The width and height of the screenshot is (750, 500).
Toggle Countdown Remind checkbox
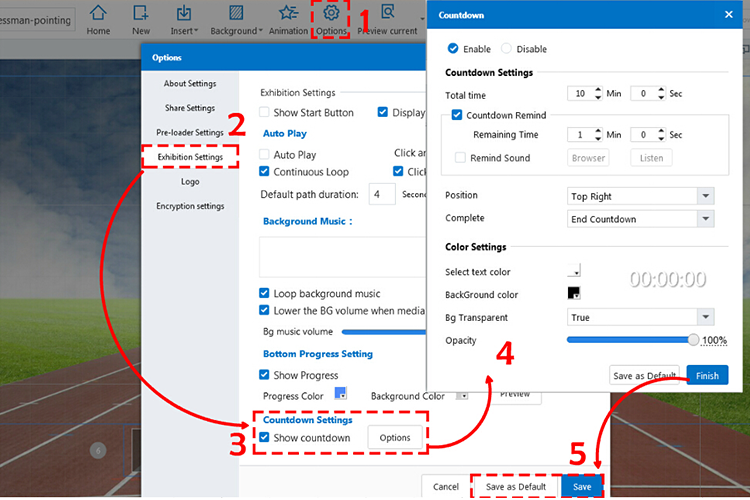pos(457,115)
